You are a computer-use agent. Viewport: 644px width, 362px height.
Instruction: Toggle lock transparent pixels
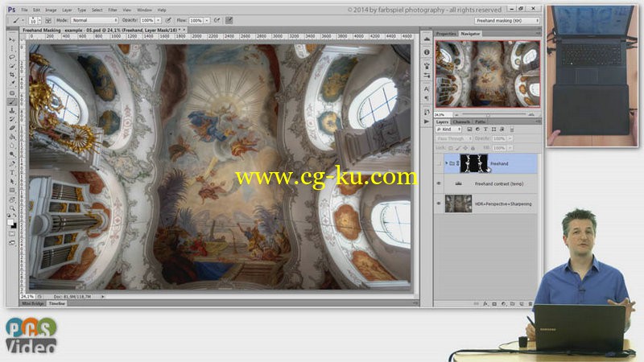[x=451, y=148]
